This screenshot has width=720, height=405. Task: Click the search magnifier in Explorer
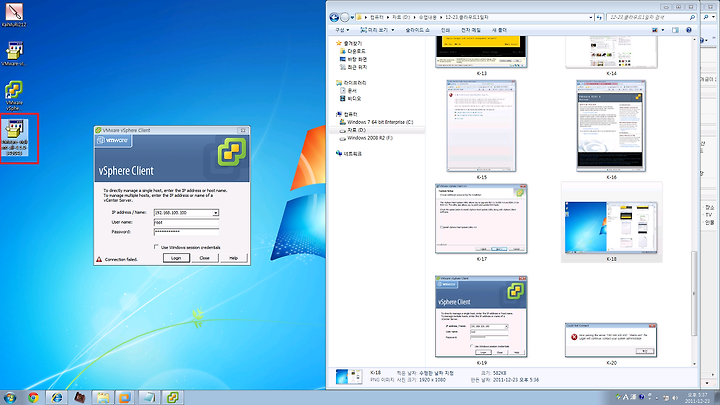pyautogui.click(x=692, y=17)
